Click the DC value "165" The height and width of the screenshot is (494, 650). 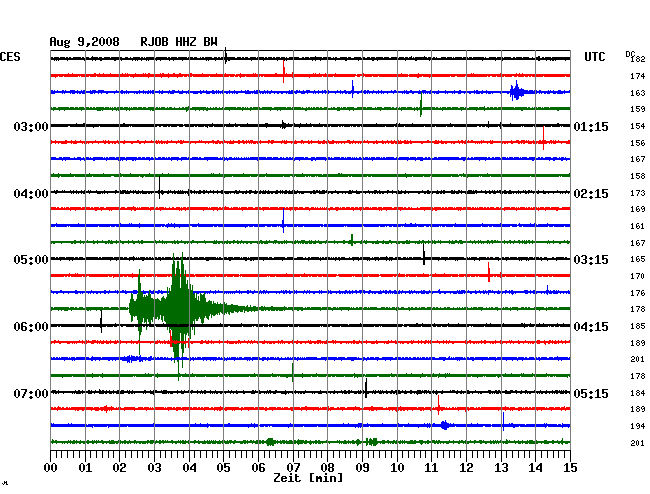638,259
